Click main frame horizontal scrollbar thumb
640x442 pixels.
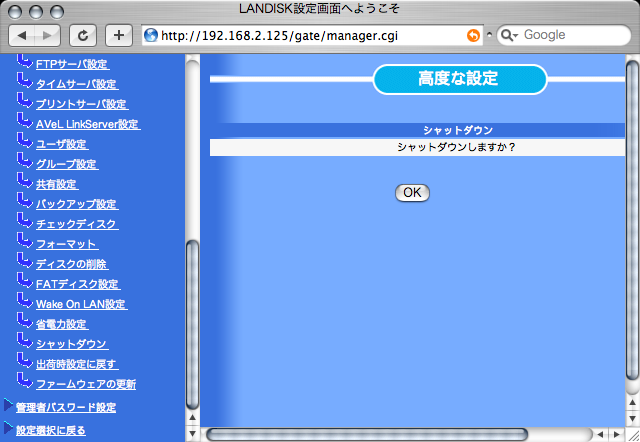pos(367,434)
